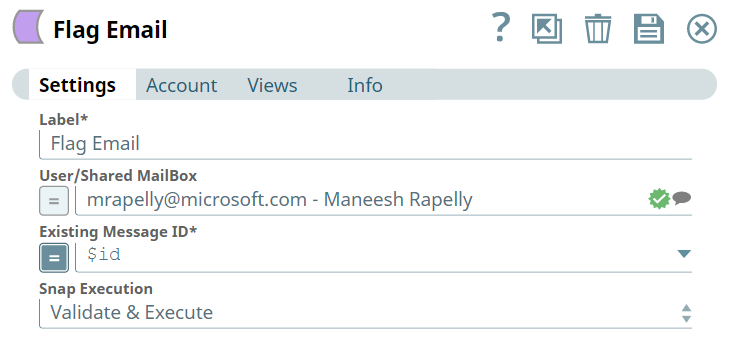Click the purple snap shape icon
Screen dimensions: 733x362
[x=28, y=27]
